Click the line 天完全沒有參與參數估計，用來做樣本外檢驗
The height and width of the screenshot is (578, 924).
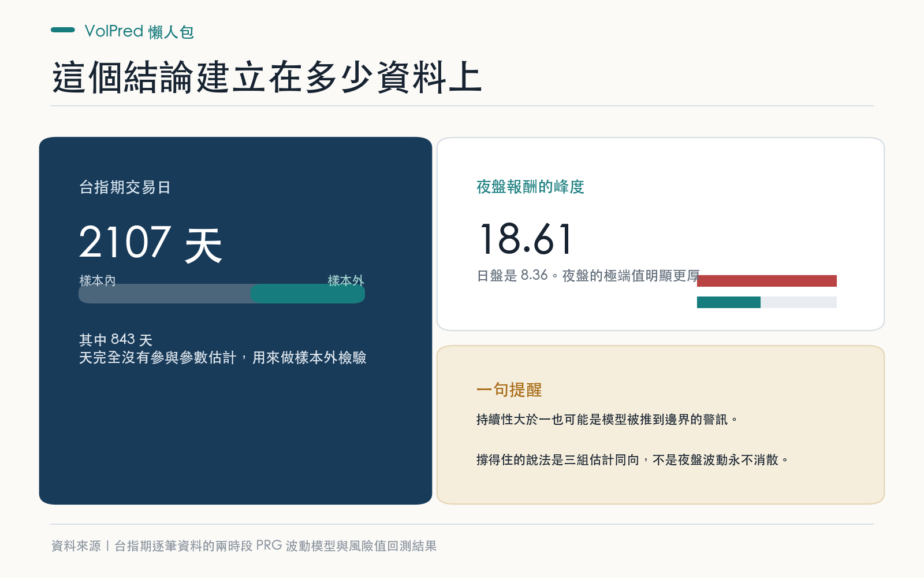tap(222, 358)
